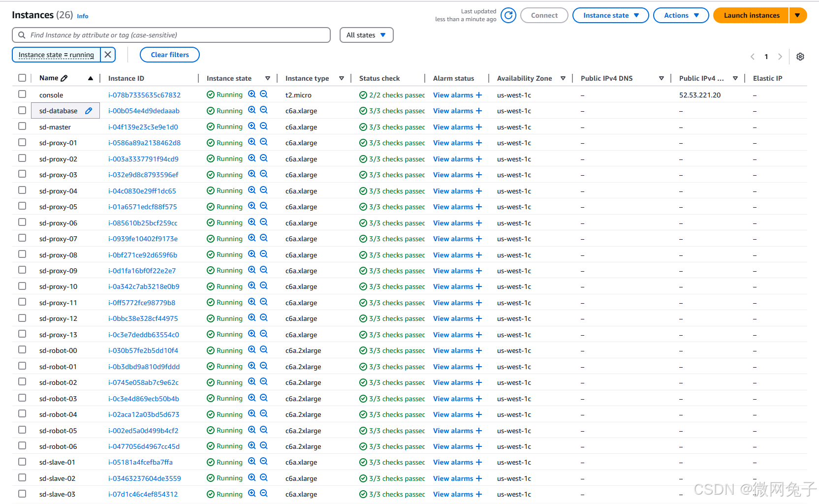Image resolution: width=819 pixels, height=504 pixels.
Task: Click edit pencil next to sd-database name
Action: pos(89,111)
